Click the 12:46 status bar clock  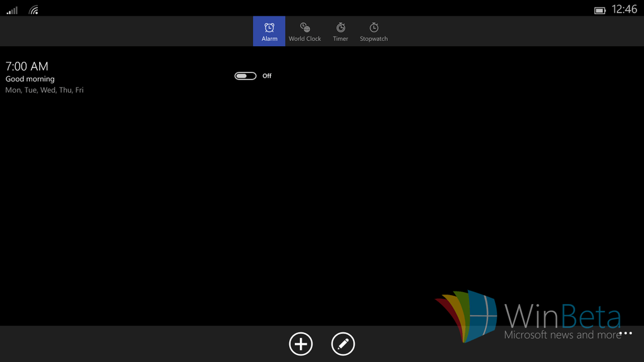pos(624,9)
